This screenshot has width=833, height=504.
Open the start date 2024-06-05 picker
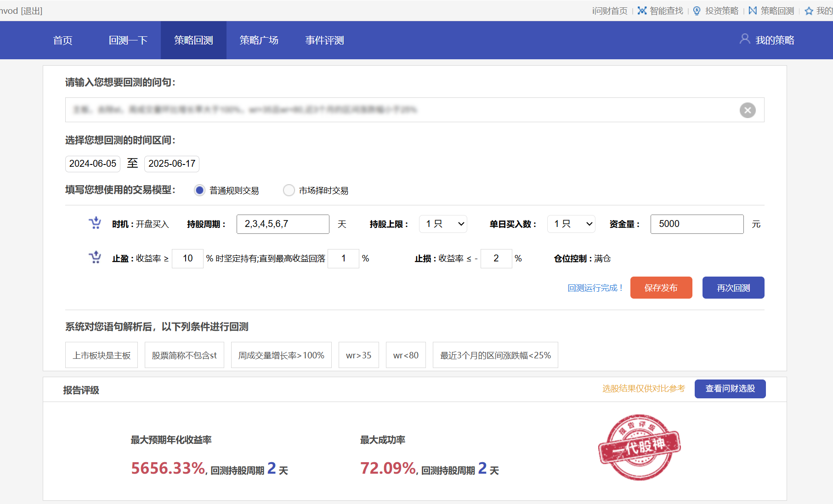pyautogui.click(x=93, y=164)
